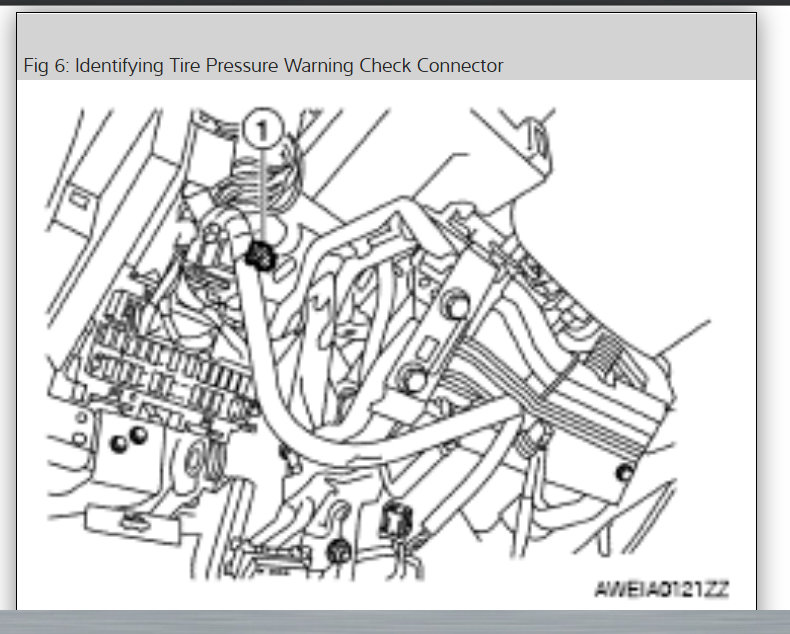Click the 'Fig 6: Identifying Tire Pressure Warning Check Connector' caption

263,66
